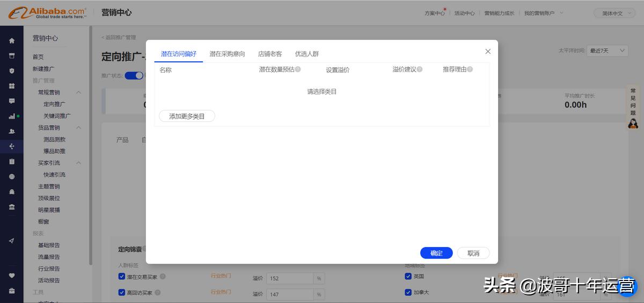Collapse the 常规营销 menu section

click(78, 92)
